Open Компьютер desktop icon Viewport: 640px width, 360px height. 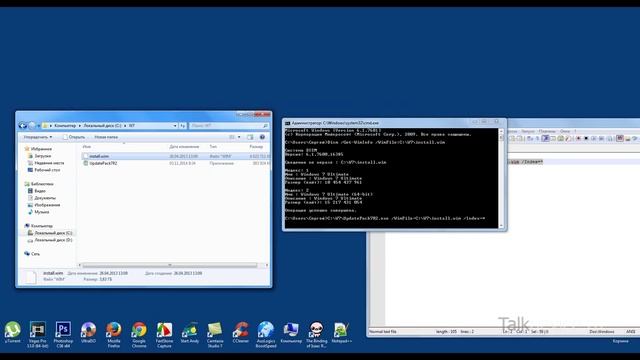click(291, 333)
